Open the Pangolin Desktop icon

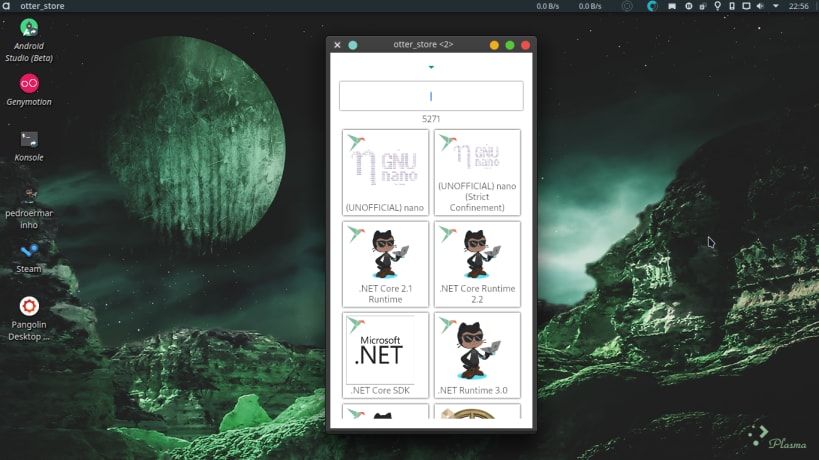[x=29, y=319]
